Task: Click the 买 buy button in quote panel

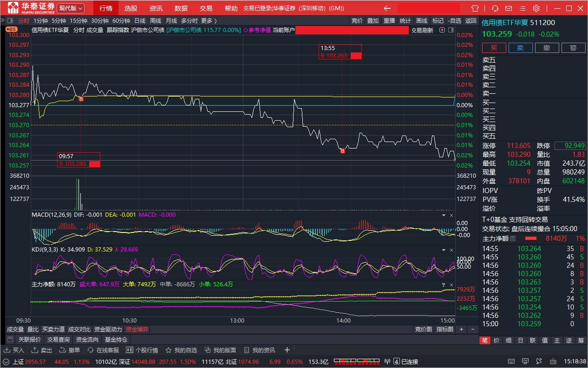Action: click(494, 48)
